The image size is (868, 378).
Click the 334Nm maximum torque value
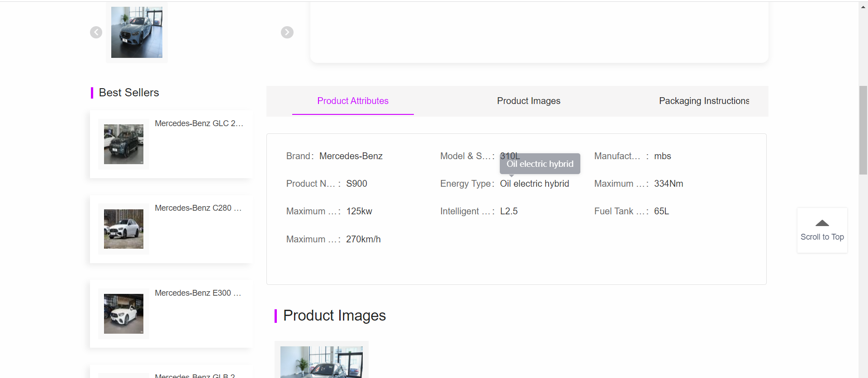pyautogui.click(x=669, y=184)
